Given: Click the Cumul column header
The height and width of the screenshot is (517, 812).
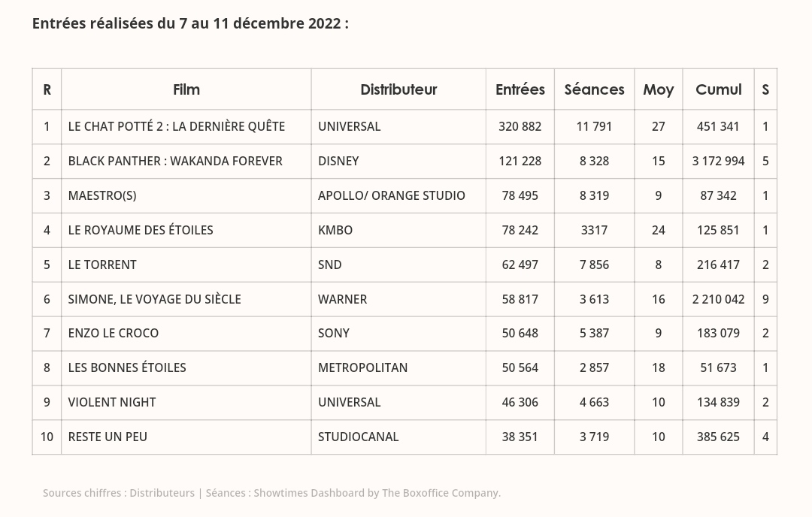Looking at the screenshot, I should [718, 89].
